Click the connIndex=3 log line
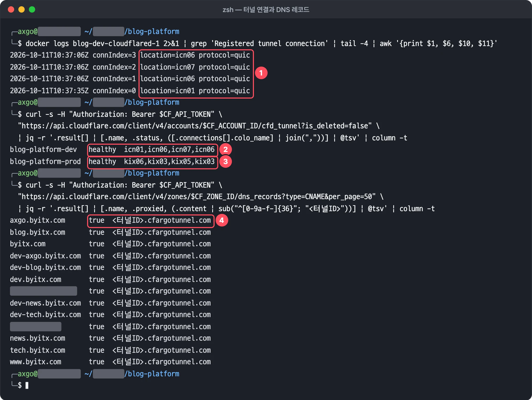 (x=130, y=55)
